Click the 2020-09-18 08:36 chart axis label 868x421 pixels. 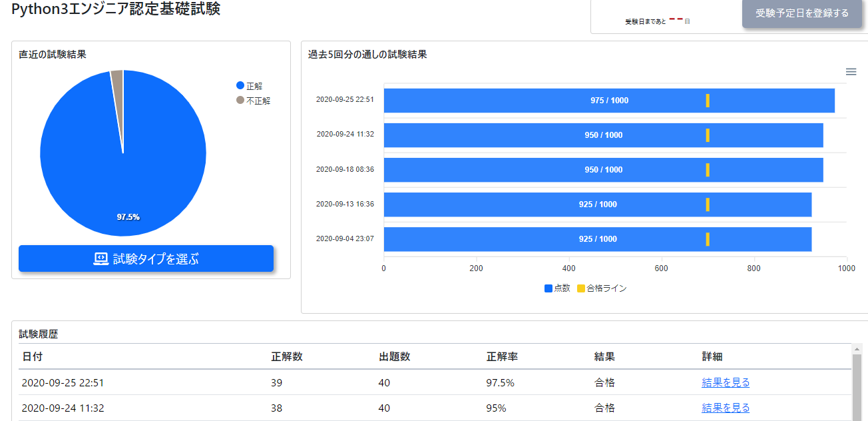pos(345,169)
